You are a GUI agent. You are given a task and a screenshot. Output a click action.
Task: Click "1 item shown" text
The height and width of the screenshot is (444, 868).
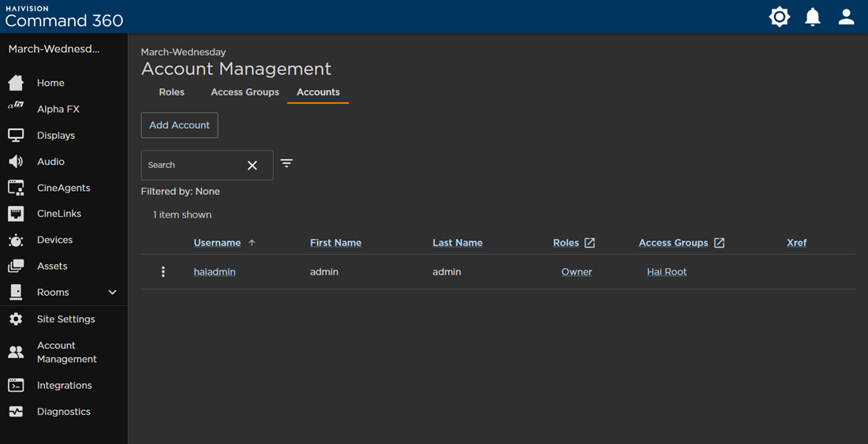pos(182,215)
